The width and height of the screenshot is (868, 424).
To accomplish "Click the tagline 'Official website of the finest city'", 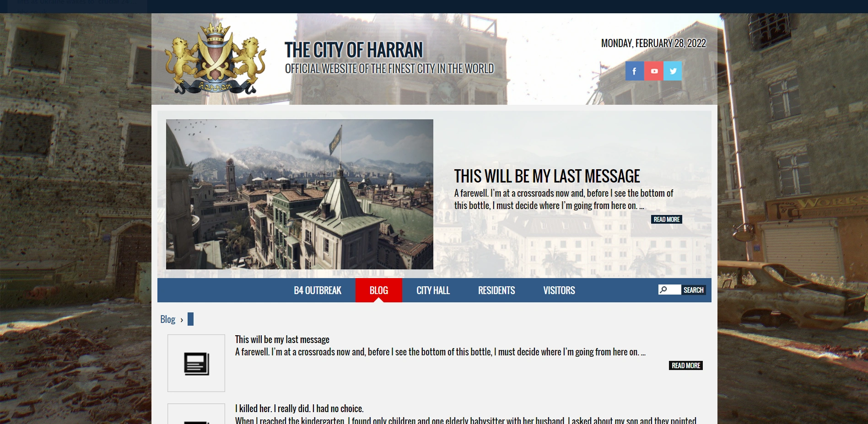I will (x=389, y=69).
